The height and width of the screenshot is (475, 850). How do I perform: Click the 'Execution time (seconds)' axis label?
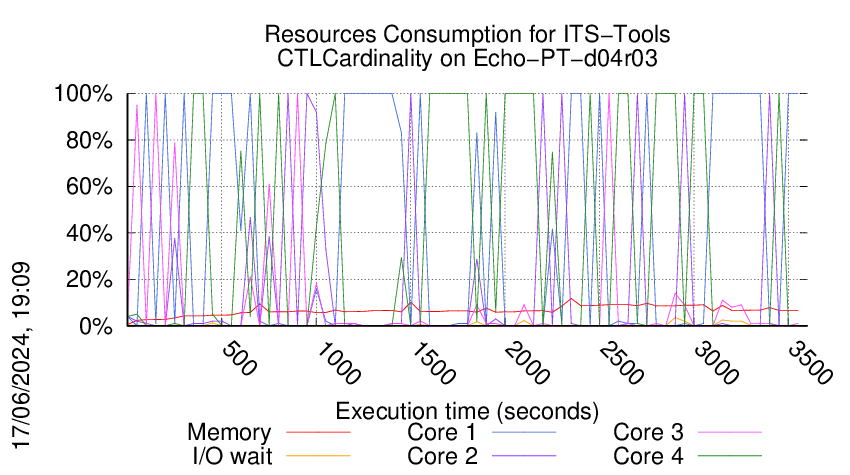coord(467,412)
